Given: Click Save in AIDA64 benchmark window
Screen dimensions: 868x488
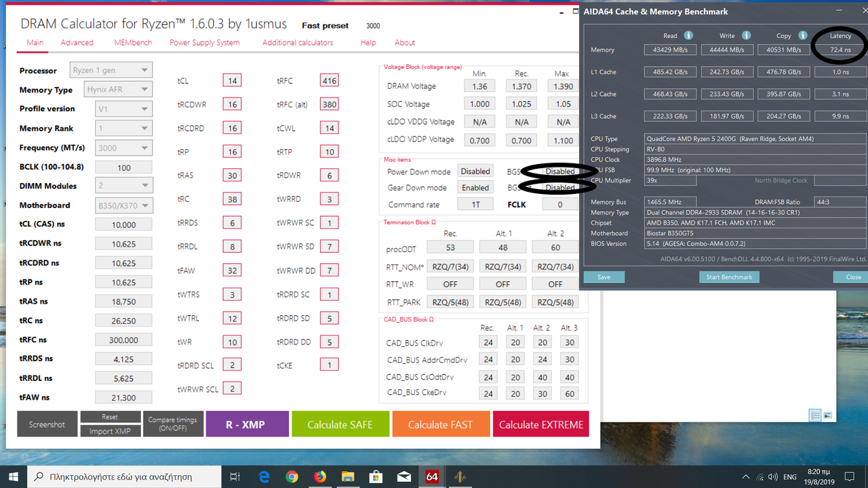Looking at the screenshot, I should [604, 277].
